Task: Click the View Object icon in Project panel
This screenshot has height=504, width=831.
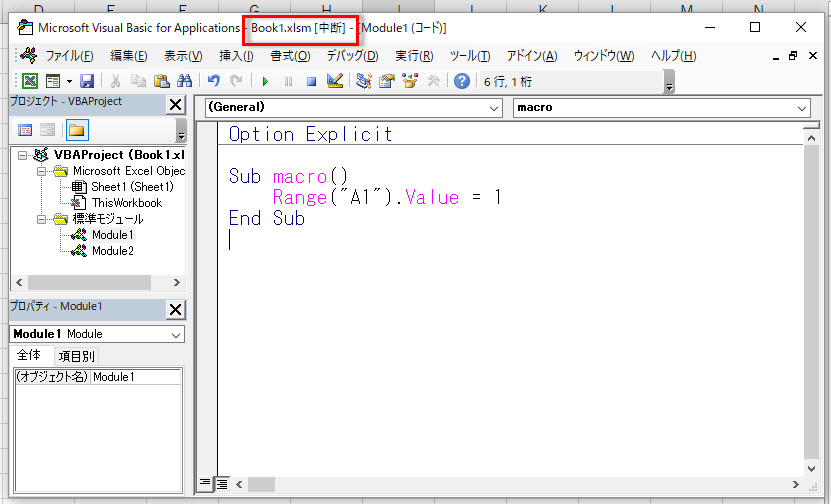Action: click(x=48, y=130)
